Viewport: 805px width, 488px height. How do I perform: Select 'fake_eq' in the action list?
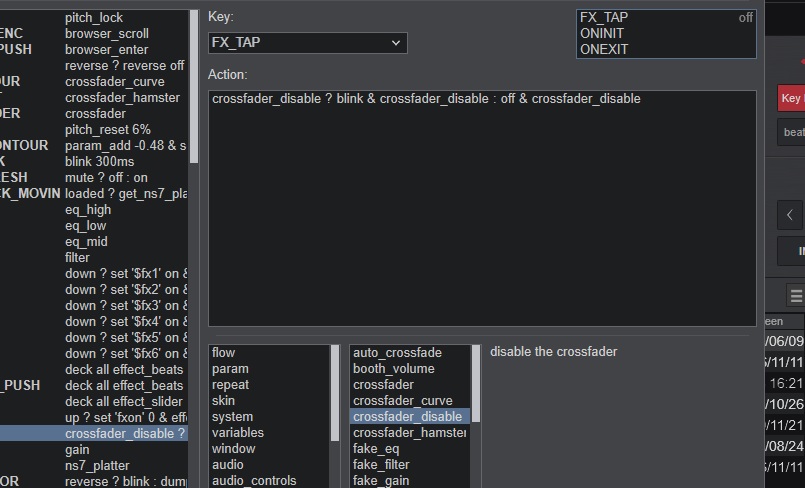pos(377,449)
